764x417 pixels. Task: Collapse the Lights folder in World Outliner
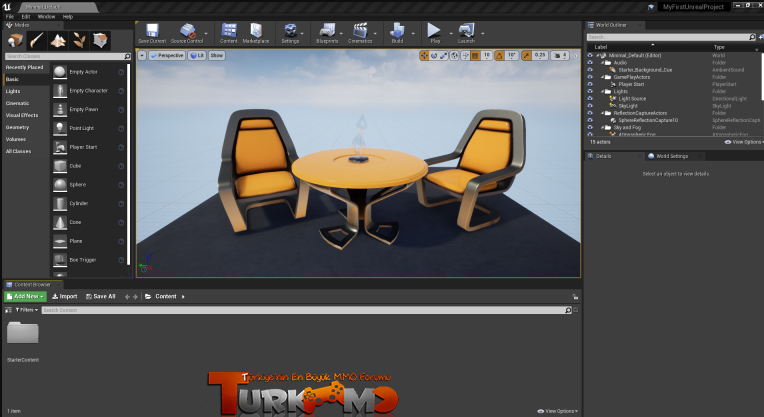pyautogui.click(x=602, y=92)
